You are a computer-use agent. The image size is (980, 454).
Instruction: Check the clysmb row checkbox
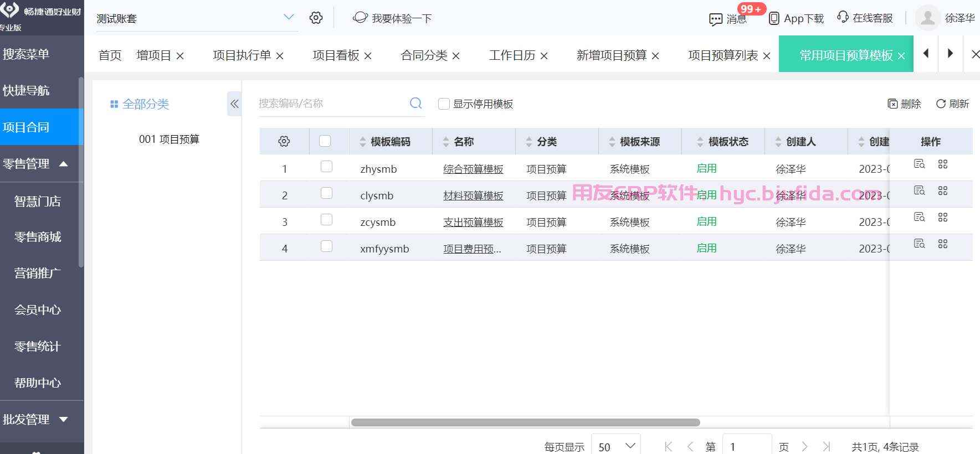pos(327,193)
